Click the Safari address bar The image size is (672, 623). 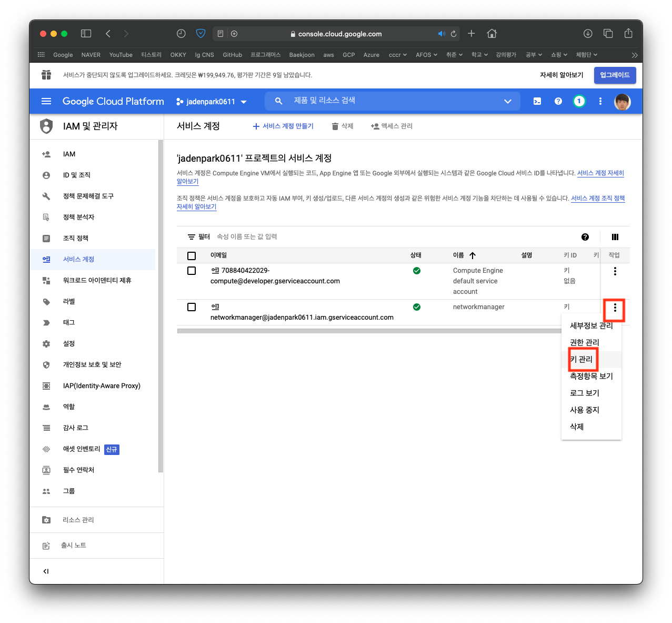tap(337, 34)
